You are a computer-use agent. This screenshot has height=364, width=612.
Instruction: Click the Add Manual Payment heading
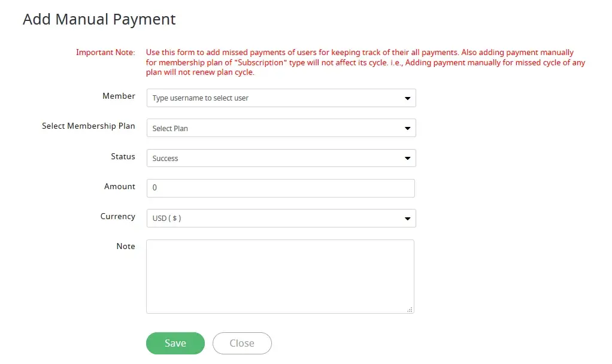(99, 19)
